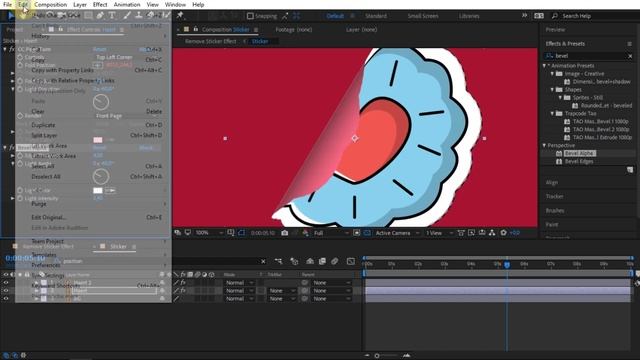Viewport: 640px width, 360px height.
Task: Open the composition mini-flowchart in timeline
Action: (x=278, y=261)
